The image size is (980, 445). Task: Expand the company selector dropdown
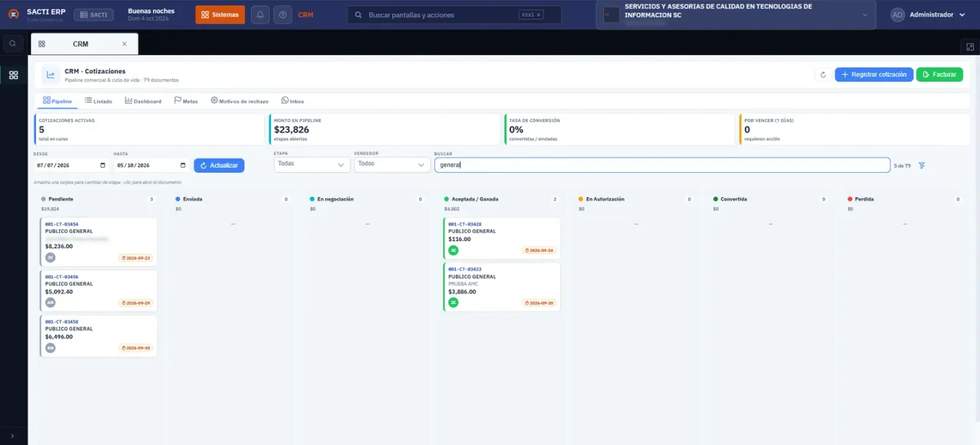point(865,15)
